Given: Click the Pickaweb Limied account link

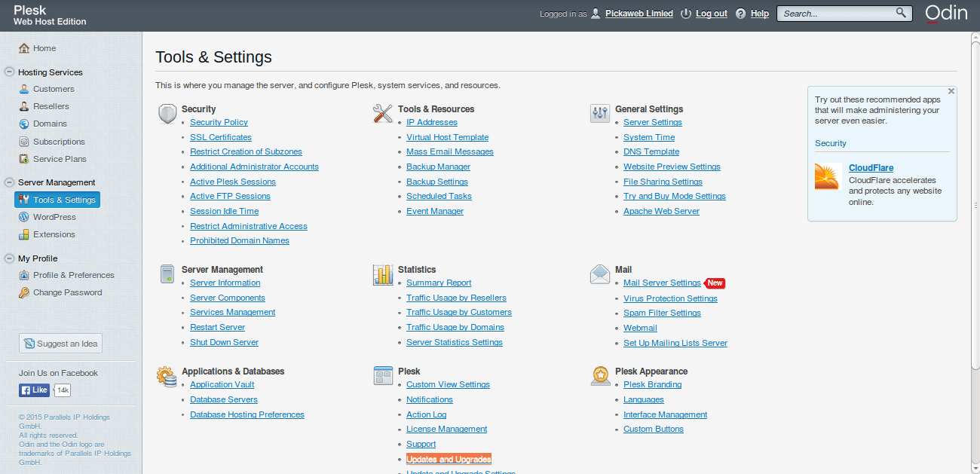Looking at the screenshot, I should 639,14.
